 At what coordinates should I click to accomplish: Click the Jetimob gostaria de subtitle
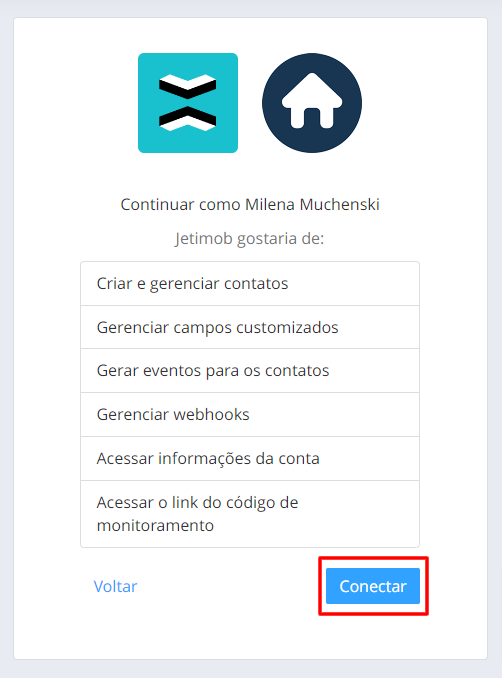pyautogui.click(x=249, y=239)
